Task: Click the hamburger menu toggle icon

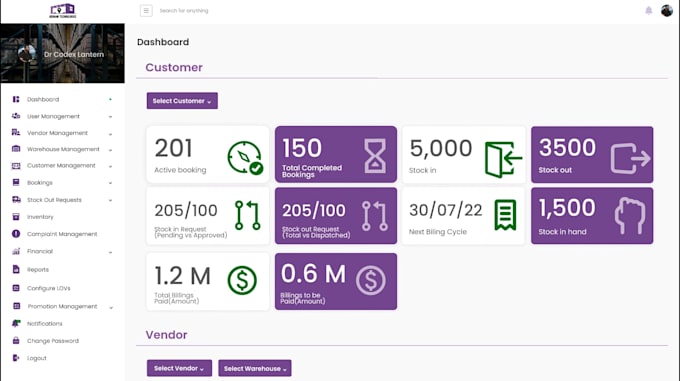Action: pyautogui.click(x=146, y=10)
